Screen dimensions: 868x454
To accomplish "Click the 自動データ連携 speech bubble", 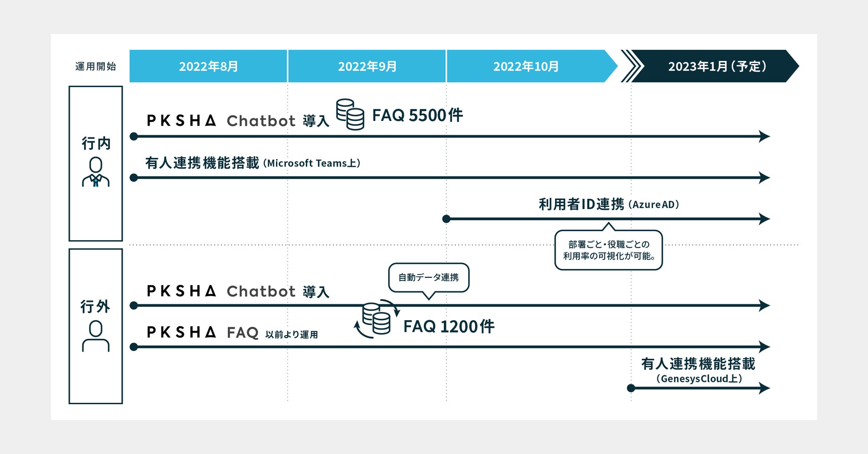I will tap(429, 278).
